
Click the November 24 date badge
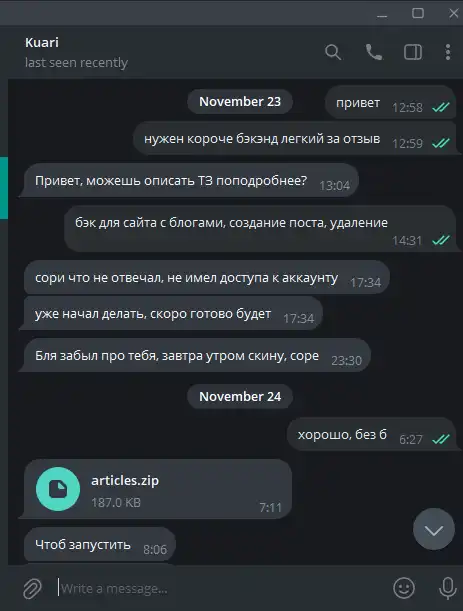(x=240, y=397)
